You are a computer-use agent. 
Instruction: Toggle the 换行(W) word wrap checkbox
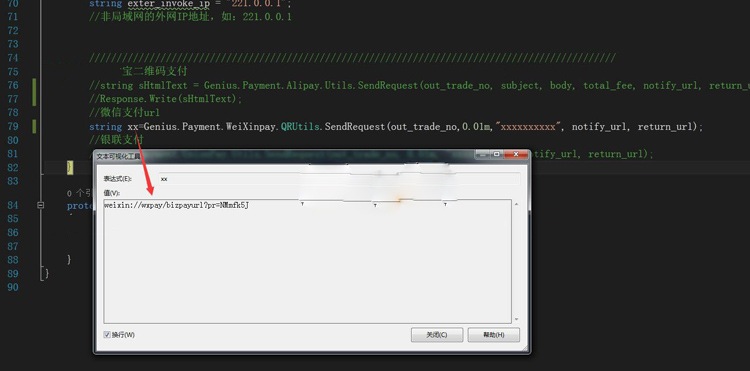[x=107, y=335]
